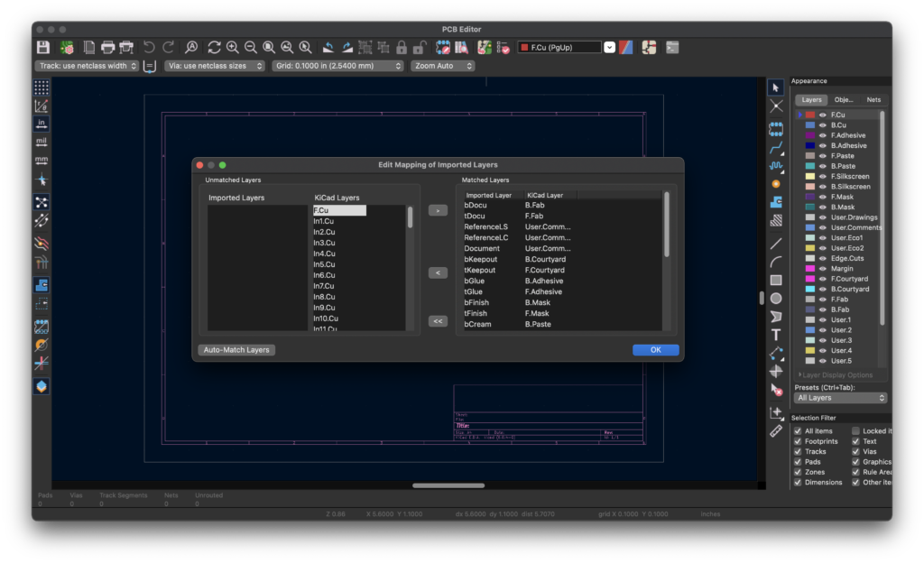Screen dimensions: 924x563
Task: Select the Route tracks tool
Action: [776, 147]
